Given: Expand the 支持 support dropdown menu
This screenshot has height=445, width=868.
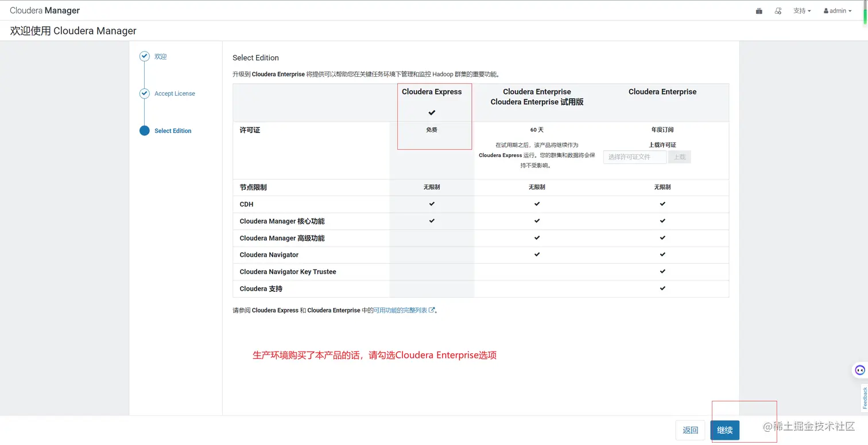Looking at the screenshot, I should [802, 11].
